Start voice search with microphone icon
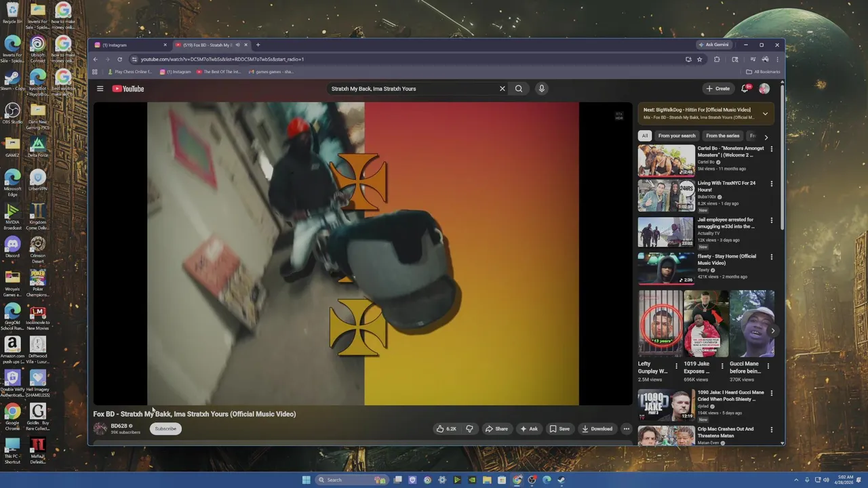Image resolution: width=868 pixels, height=488 pixels. 541,89
